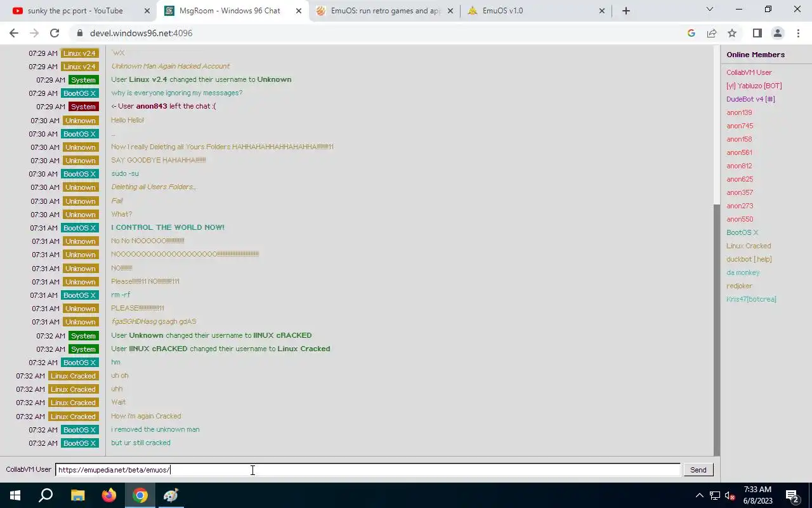
Task: Share this page via the share icon
Action: (712, 33)
